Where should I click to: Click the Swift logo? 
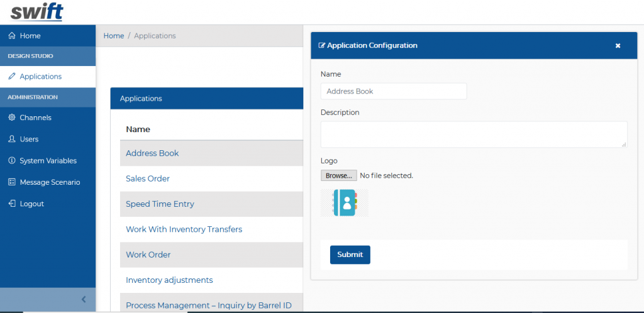36,12
